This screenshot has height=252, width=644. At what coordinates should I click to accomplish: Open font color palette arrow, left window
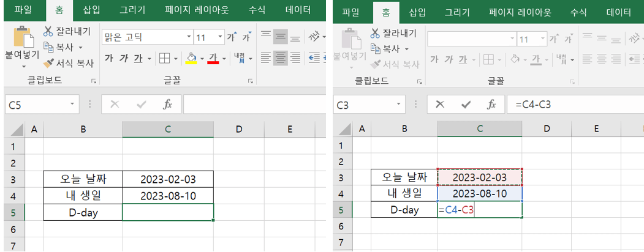(224, 59)
